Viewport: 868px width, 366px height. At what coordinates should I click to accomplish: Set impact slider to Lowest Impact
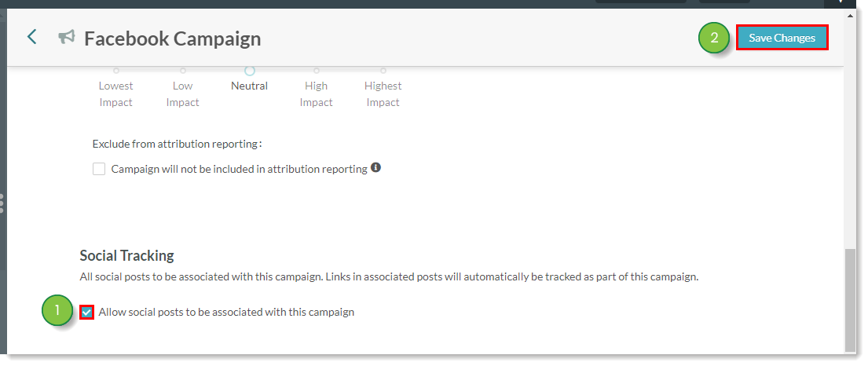point(116,71)
